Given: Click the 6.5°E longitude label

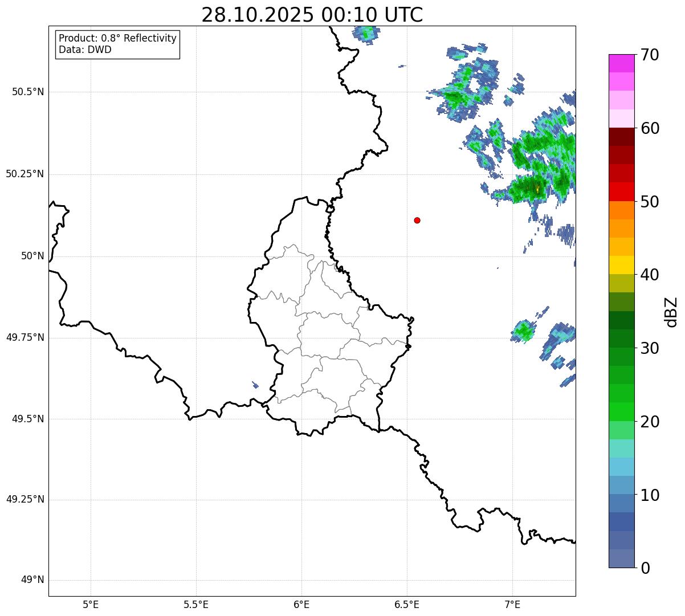Looking at the screenshot, I should click(407, 604).
